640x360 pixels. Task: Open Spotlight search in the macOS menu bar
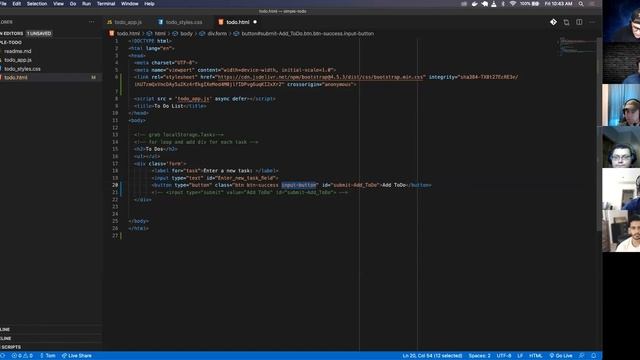[581, 4]
